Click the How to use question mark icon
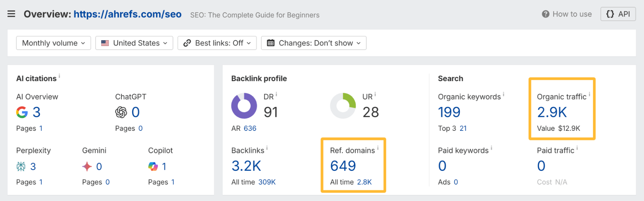This screenshot has width=644, height=201. (545, 14)
